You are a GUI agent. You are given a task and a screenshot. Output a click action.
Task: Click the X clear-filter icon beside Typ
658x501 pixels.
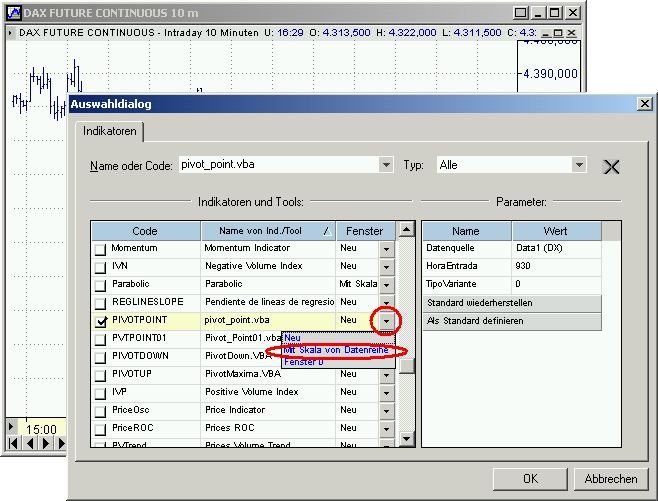(x=613, y=166)
